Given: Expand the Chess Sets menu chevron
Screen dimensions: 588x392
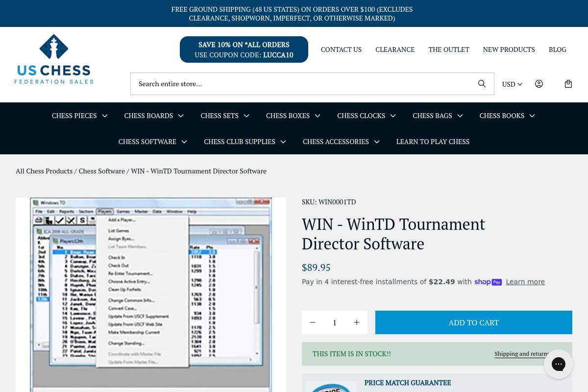Looking at the screenshot, I should [246, 116].
